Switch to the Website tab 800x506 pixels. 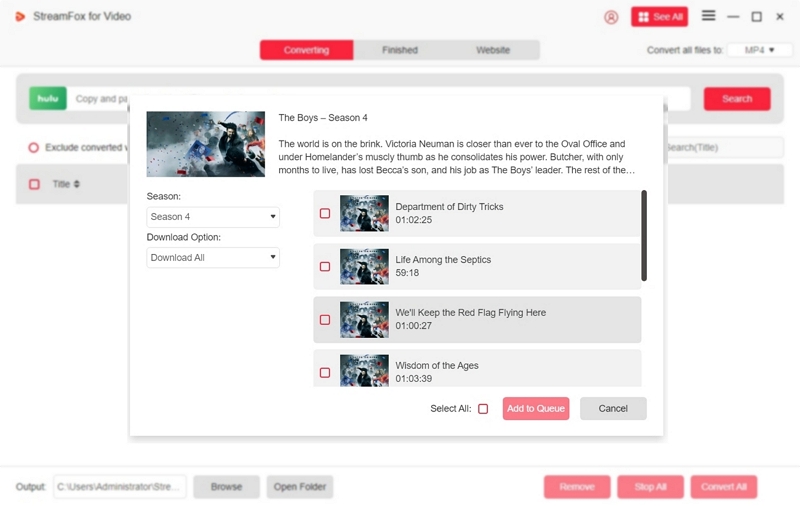click(x=493, y=50)
